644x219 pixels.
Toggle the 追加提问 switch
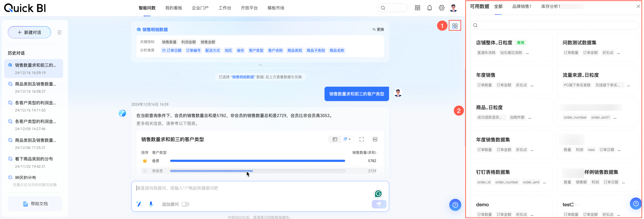pos(185,204)
